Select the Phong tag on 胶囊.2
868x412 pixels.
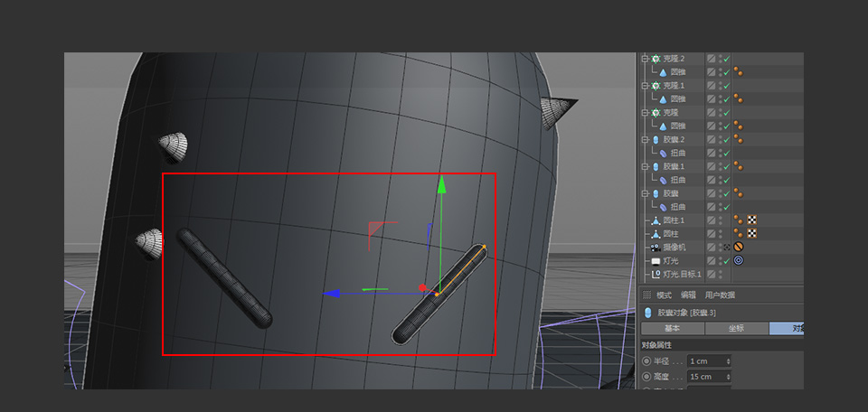coord(738,139)
